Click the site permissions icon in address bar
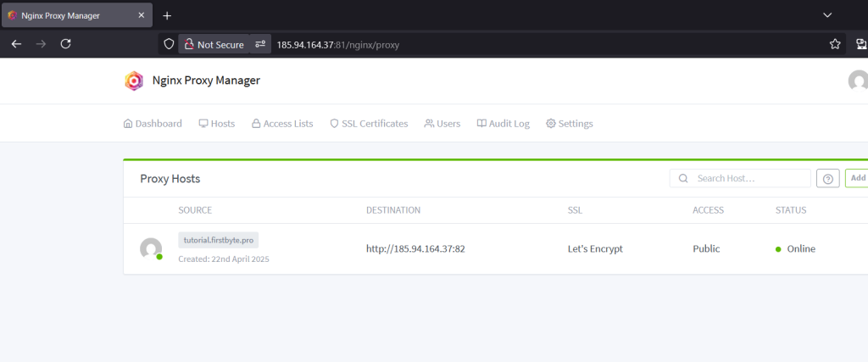This screenshot has width=868, height=362. 260,44
